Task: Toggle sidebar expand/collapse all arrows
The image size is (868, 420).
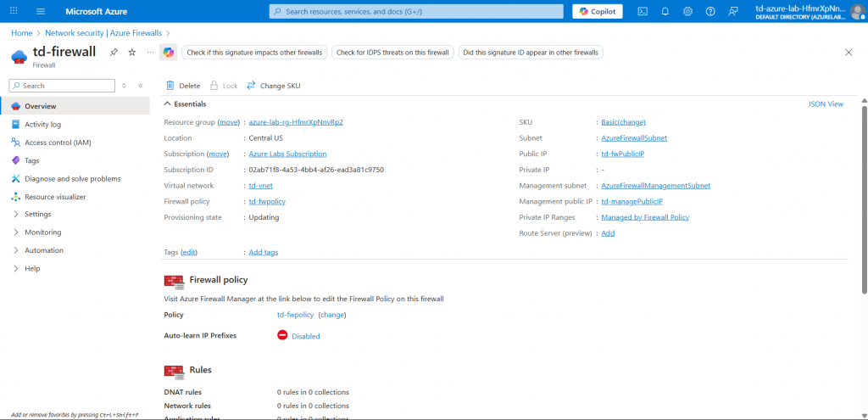Action: point(124,86)
